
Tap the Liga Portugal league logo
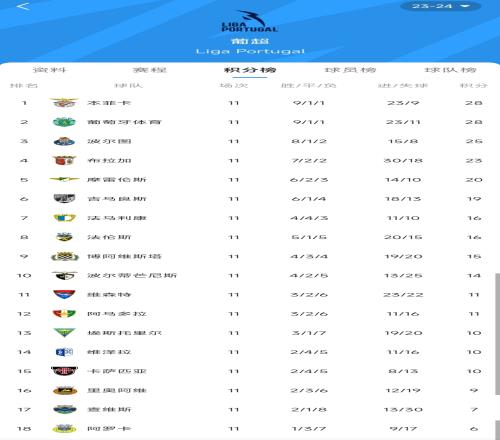[250, 21]
